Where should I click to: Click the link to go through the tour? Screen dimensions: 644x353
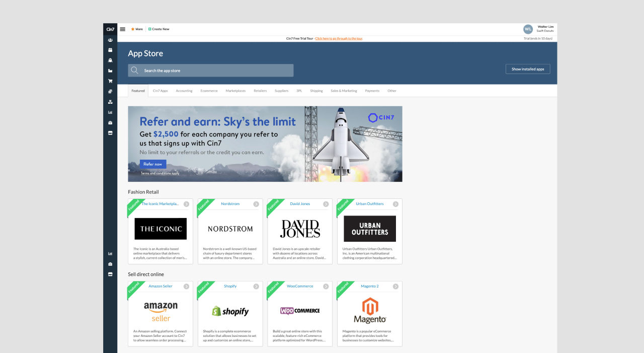339,38
